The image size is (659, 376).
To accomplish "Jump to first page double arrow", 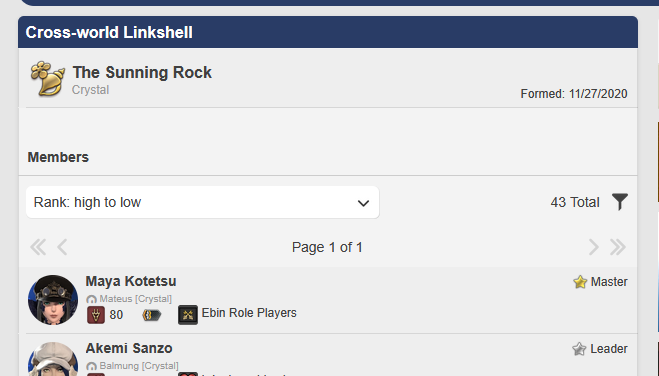I will [x=38, y=247].
